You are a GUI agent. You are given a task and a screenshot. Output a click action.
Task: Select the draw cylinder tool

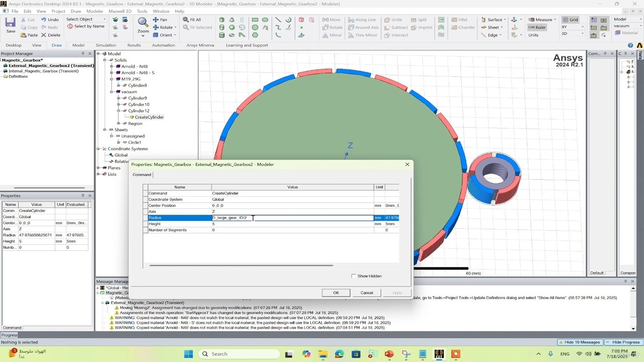pos(222,27)
